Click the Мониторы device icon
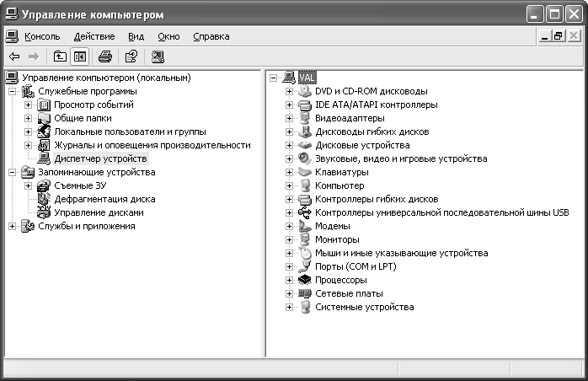This screenshot has width=588, height=381. coord(305,239)
